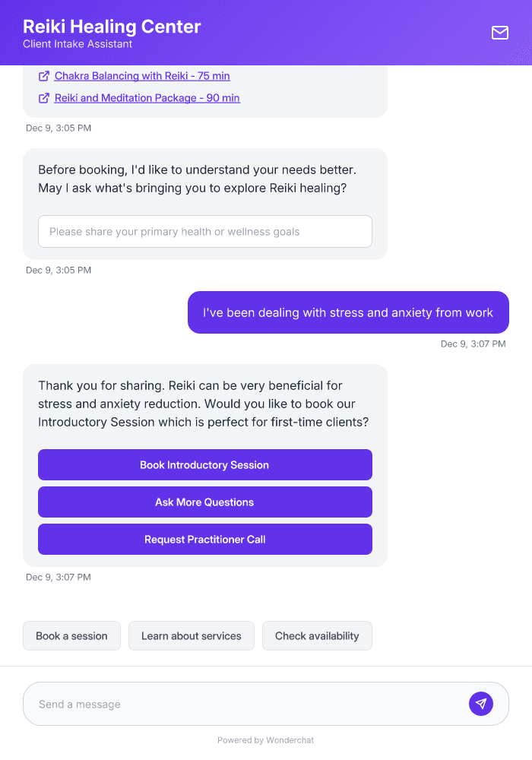Focus the wellness goals input field
Image resolution: width=532 pixels, height=760 pixels.
click(x=204, y=231)
